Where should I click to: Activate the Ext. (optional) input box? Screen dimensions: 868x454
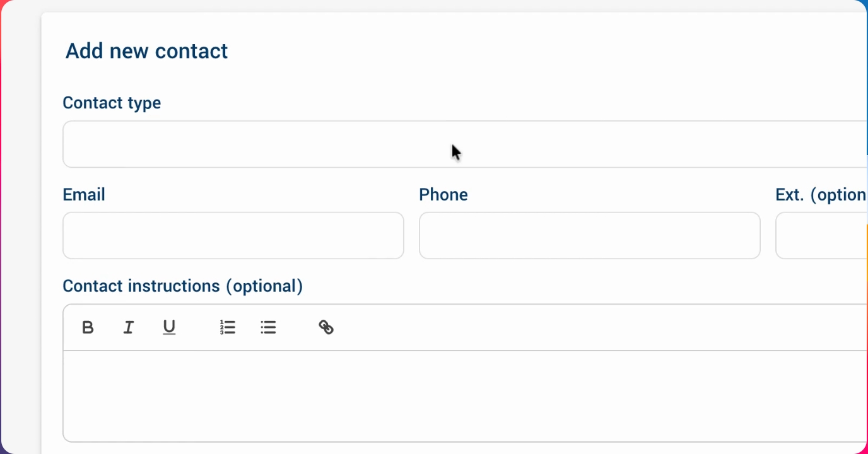[x=822, y=235]
